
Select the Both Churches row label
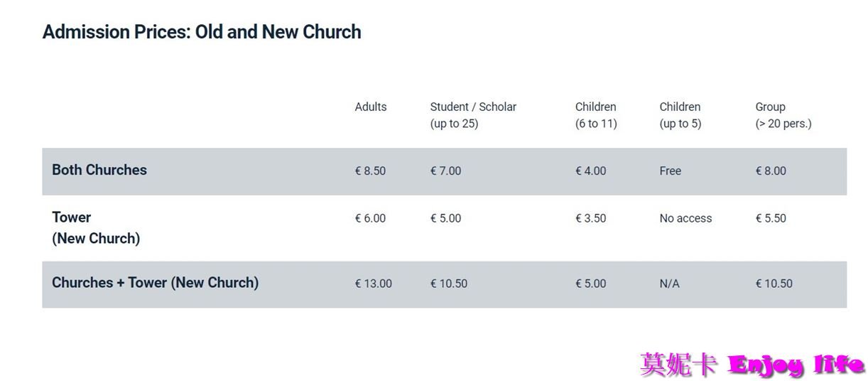99,170
